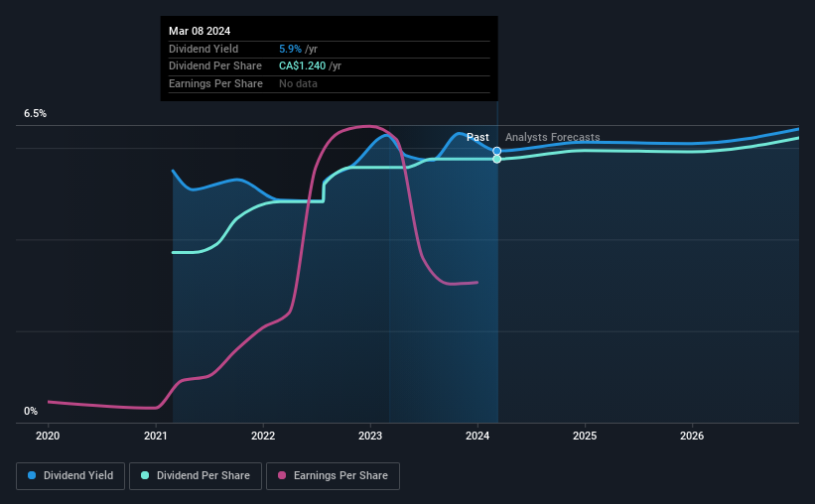Click the 6.5% y-axis label
Viewport: 815px width, 504px height.
35,113
